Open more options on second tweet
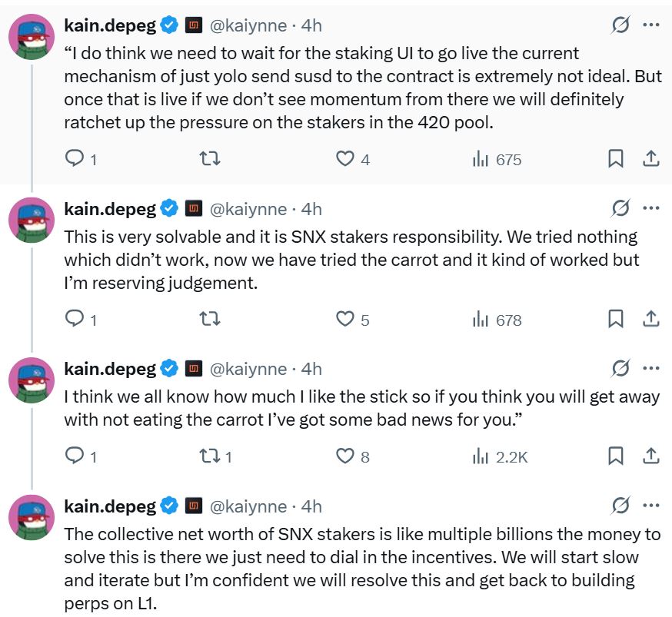 pyautogui.click(x=650, y=209)
